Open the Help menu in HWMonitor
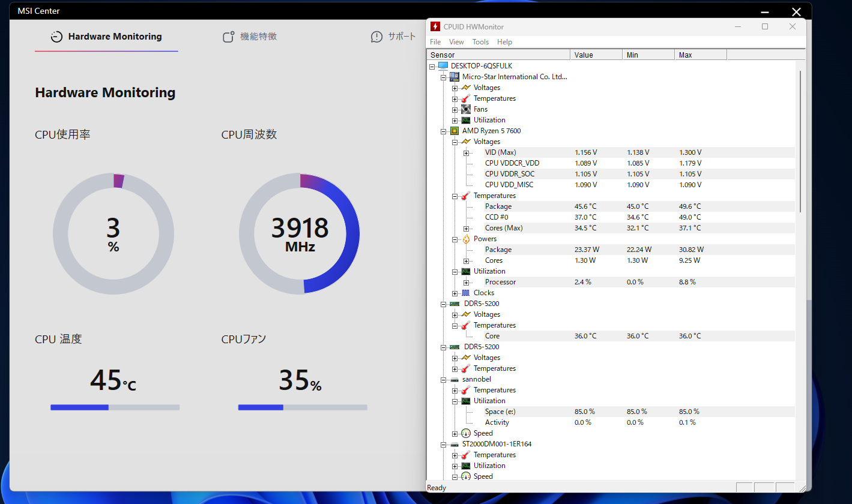The image size is (852, 504). point(504,42)
